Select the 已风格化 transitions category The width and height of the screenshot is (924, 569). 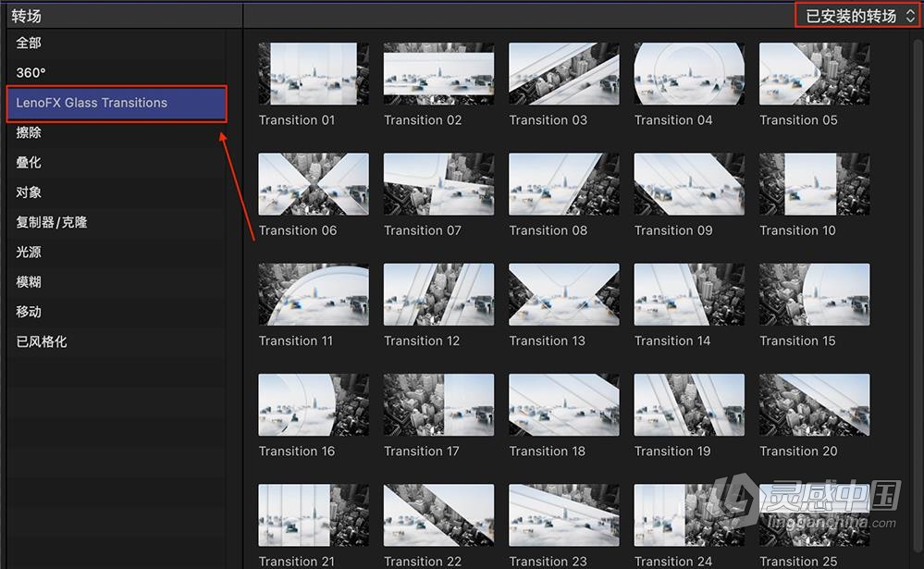[38, 341]
